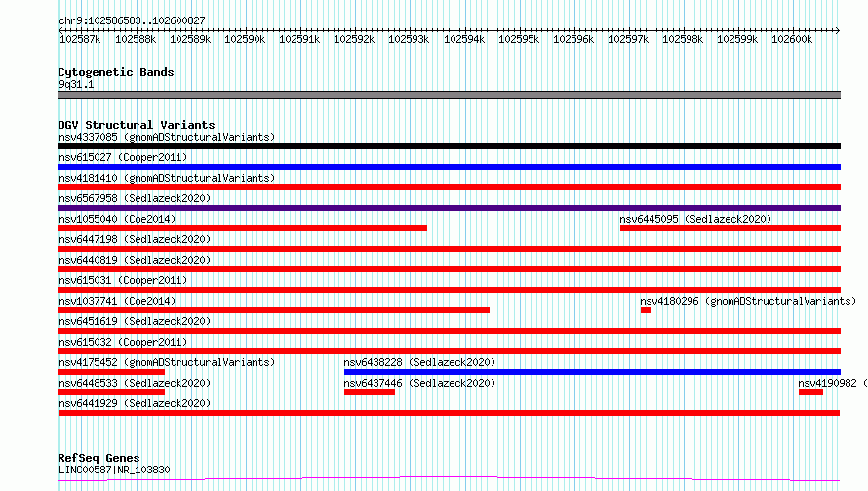Viewport: 868px width, 491px height.
Task: Open gene label LINC00587|NR_103830
Action: click(114, 470)
